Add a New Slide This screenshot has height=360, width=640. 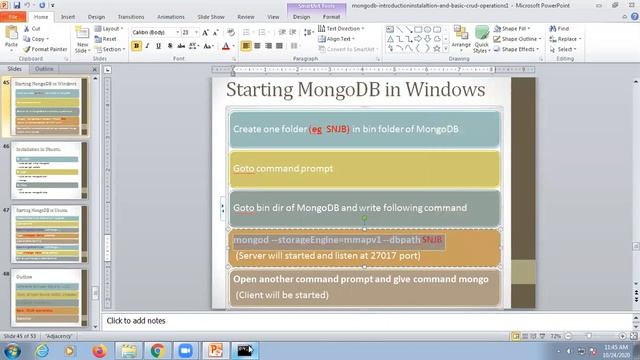coord(82,39)
